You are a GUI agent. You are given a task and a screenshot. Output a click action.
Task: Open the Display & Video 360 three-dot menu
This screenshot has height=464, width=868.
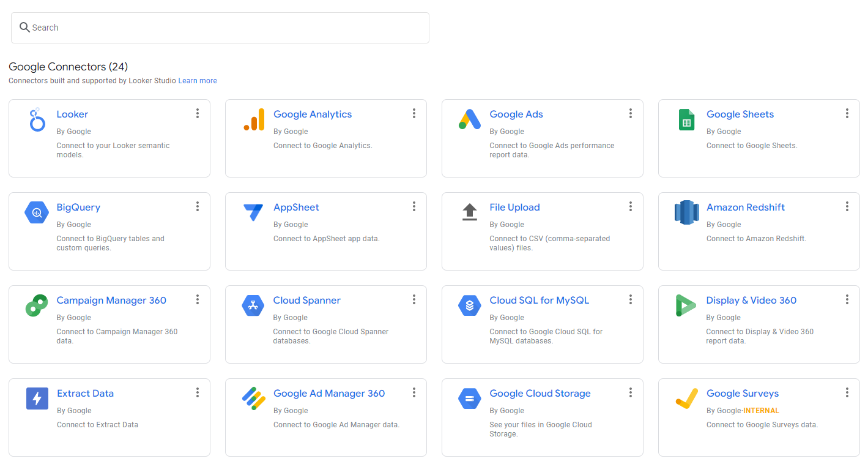847,299
